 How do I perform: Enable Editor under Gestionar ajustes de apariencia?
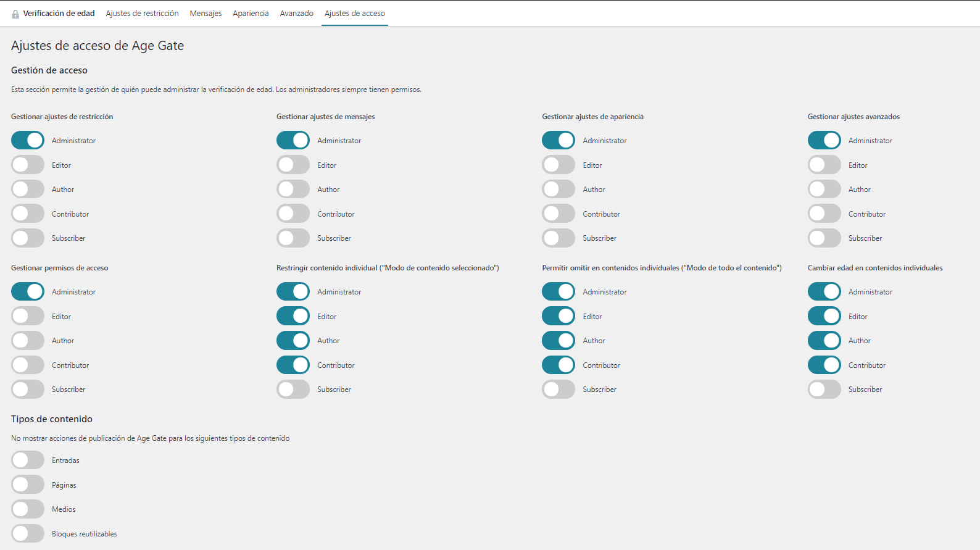pyautogui.click(x=559, y=165)
